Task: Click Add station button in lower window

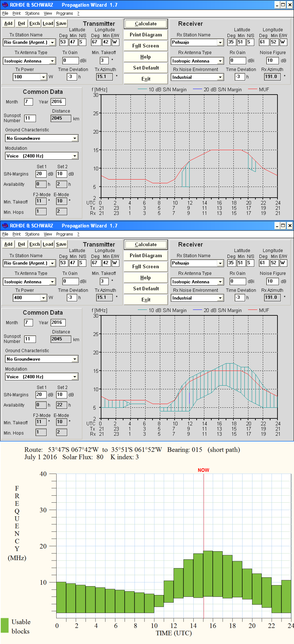Action: point(8,244)
